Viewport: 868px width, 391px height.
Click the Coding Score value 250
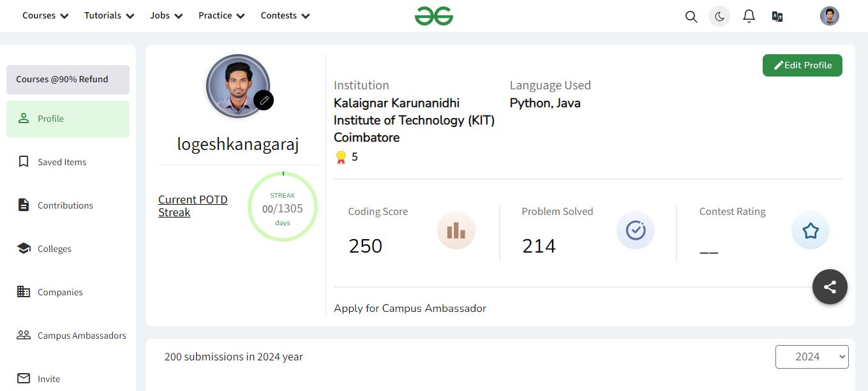click(x=366, y=246)
